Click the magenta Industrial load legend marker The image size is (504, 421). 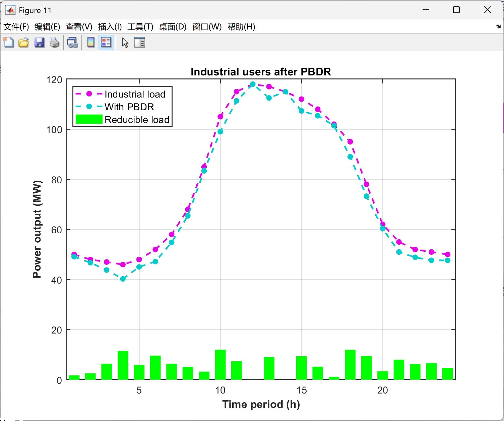[89, 94]
